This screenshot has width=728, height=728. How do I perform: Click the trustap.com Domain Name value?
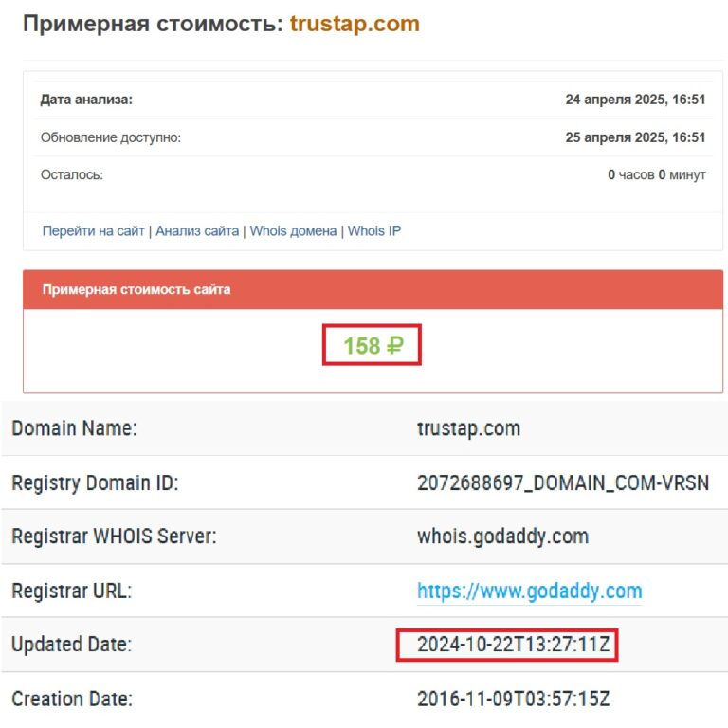tap(468, 428)
